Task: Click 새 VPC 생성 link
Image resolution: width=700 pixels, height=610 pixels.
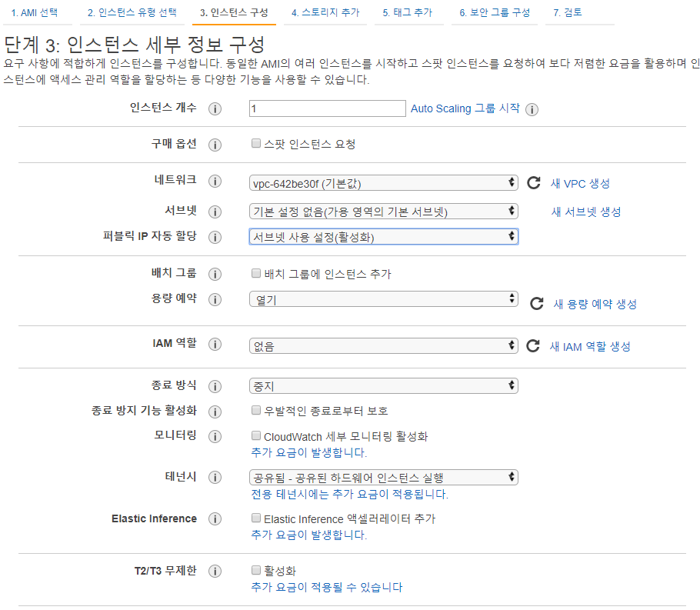Action: [x=580, y=184]
